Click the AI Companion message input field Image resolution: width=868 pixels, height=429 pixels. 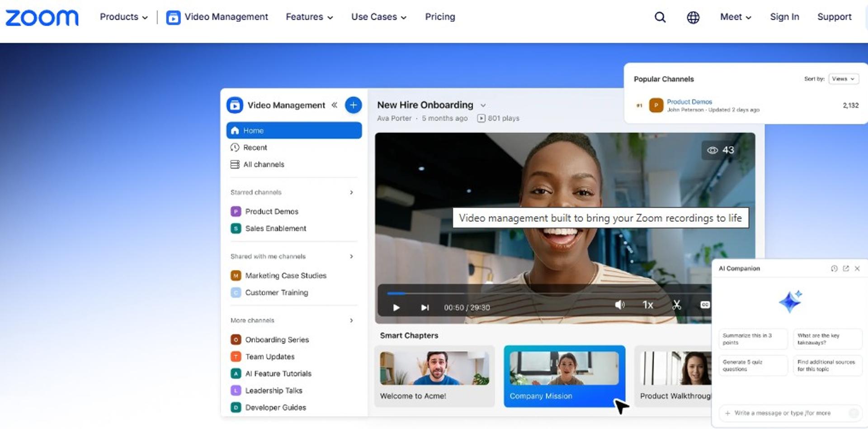point(790,413)
